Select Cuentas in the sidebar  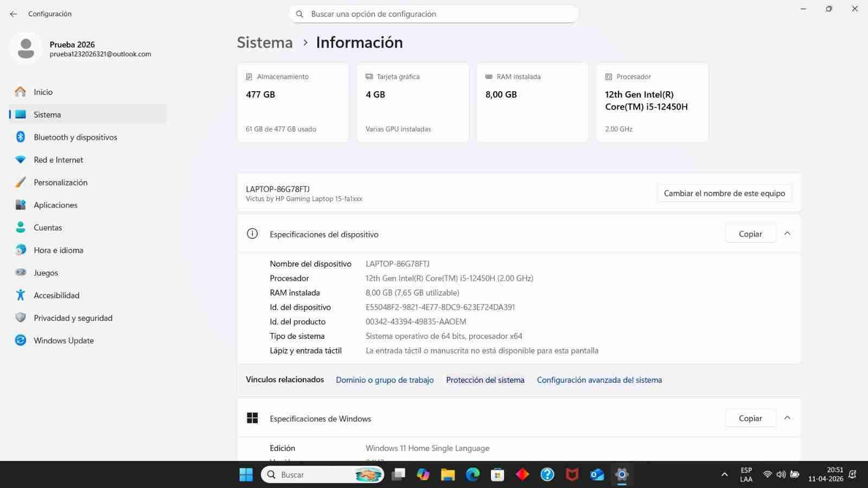pyautogui.click(x=48, y=227)
